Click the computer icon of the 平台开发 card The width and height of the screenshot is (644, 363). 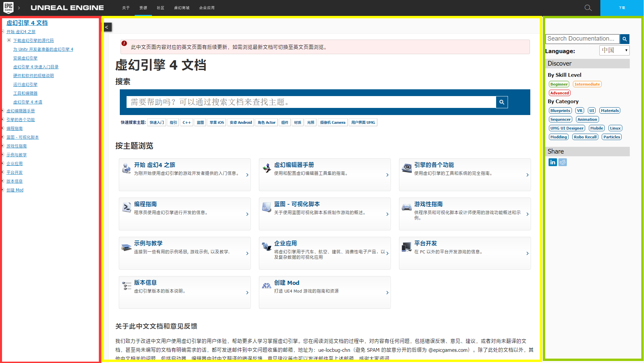[407, 247]
